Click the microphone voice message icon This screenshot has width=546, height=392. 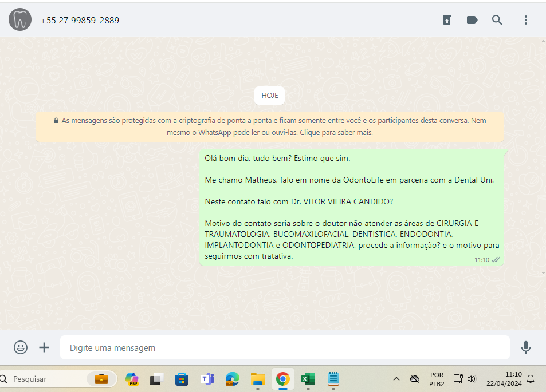pos(526,347)
